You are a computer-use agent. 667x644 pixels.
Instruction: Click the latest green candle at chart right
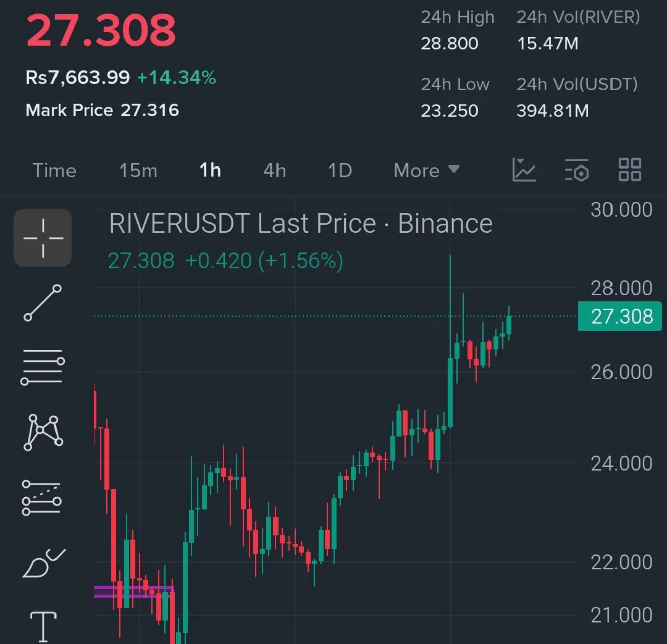(509, 324)
